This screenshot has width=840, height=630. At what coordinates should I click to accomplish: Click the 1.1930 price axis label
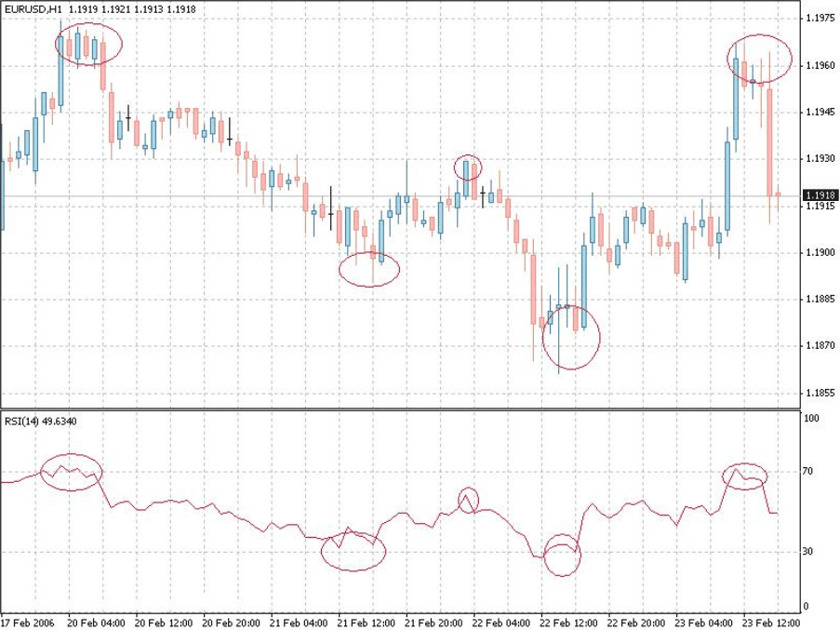(x=820, y=158)
